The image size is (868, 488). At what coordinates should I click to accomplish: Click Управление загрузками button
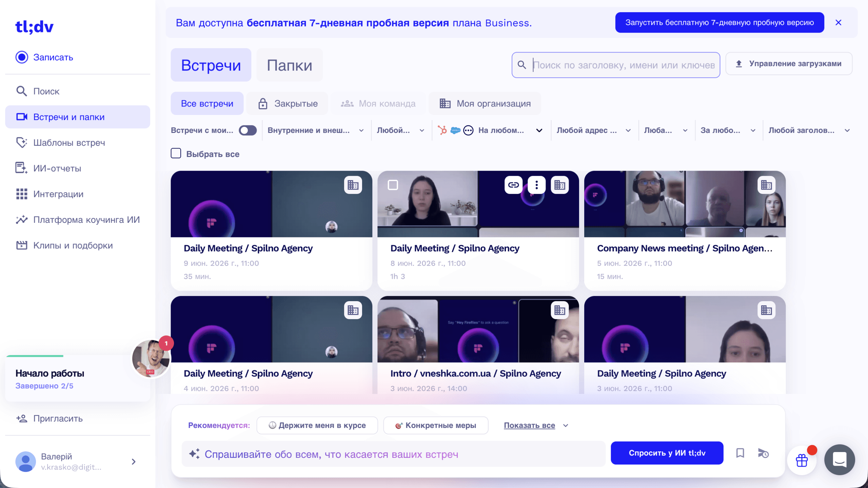coord(789,63)
